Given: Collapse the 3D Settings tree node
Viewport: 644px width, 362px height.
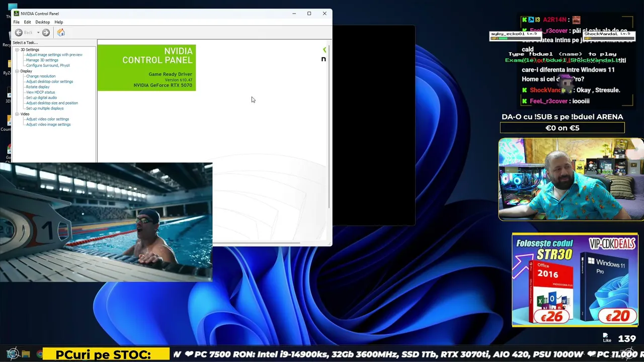Looking at the screenshot, I should (x=17, y=50).
